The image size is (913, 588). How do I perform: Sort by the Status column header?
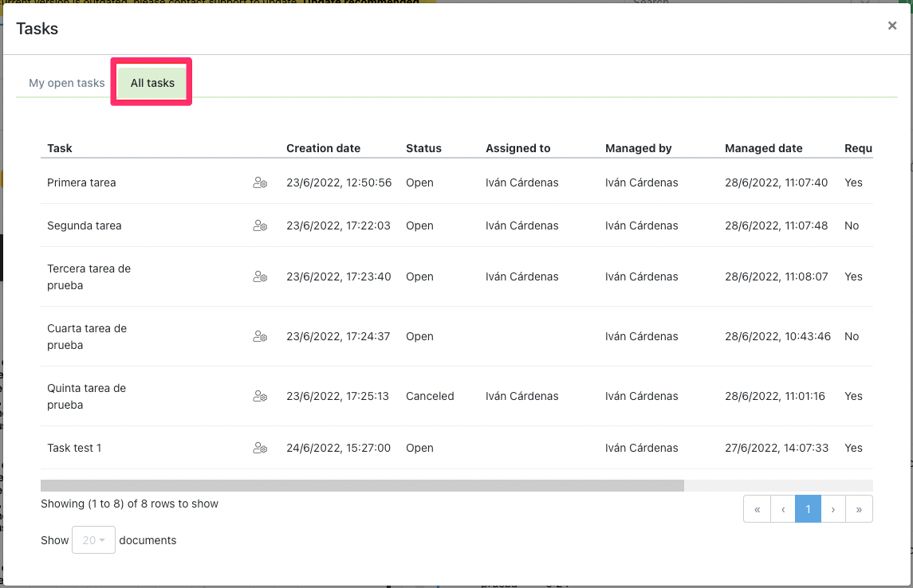click(423, 148)
